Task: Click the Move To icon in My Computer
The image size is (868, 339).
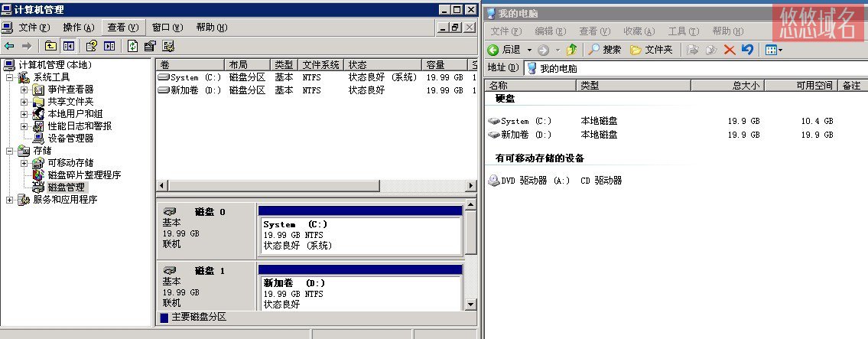Action: 693,50
